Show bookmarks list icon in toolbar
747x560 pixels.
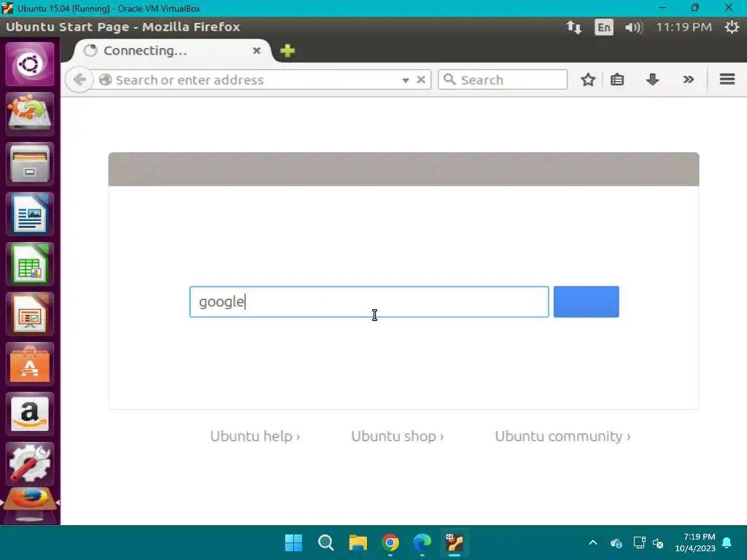[617, 79]
